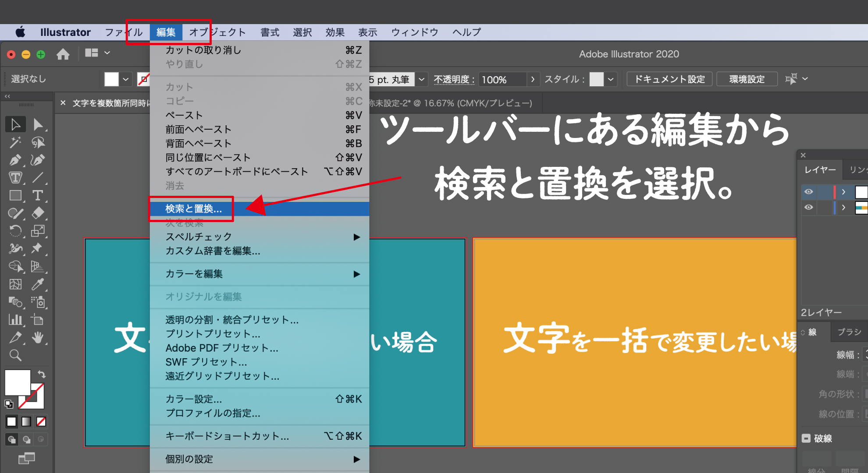Select the Rotate tool

click(15, 231)
